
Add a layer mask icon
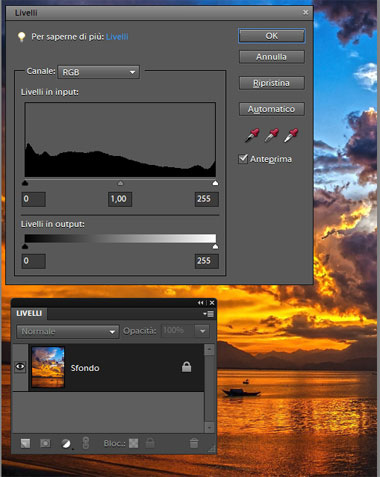point(45,443)
